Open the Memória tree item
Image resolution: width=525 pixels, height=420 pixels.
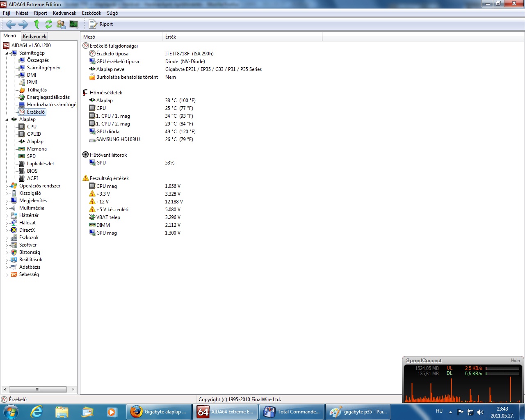pyautogui.click(x=37, y=149)
